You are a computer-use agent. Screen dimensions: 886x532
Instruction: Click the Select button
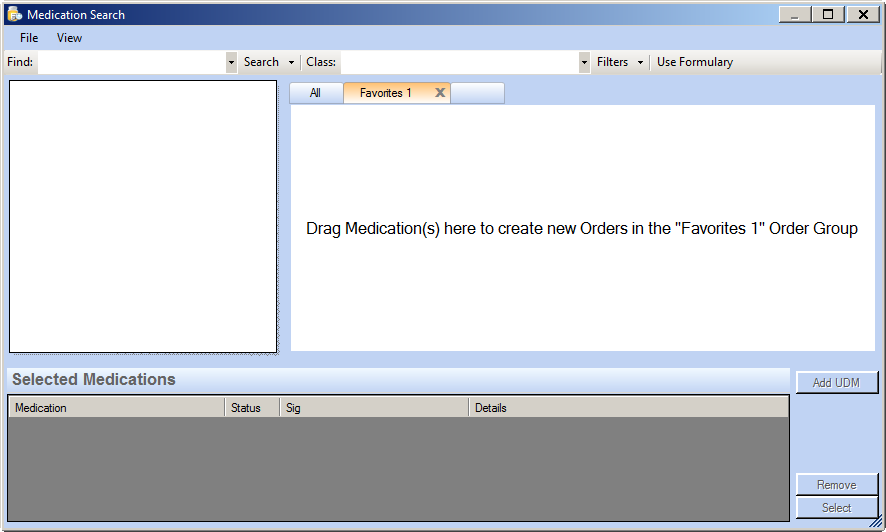pos(837,508)
